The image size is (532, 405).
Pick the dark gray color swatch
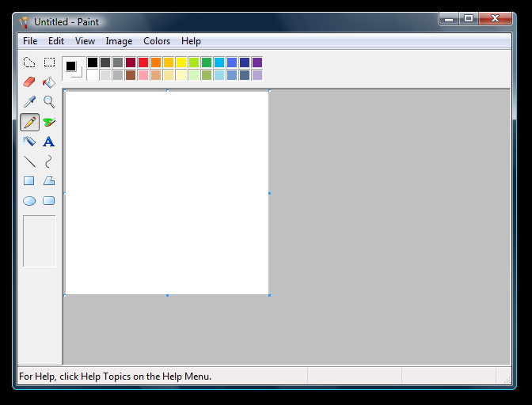pyautogui.click(x=105, y=62)
